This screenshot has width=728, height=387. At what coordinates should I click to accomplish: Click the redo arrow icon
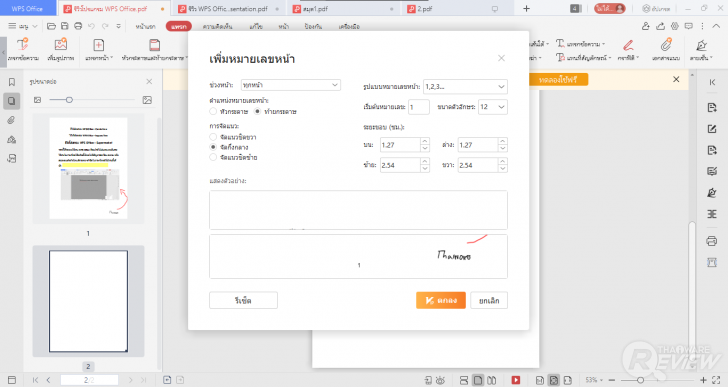click(105, 26)
